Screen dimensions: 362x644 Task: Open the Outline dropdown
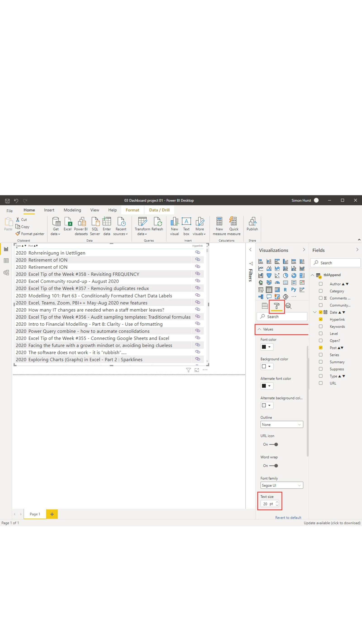click(281, 425)
